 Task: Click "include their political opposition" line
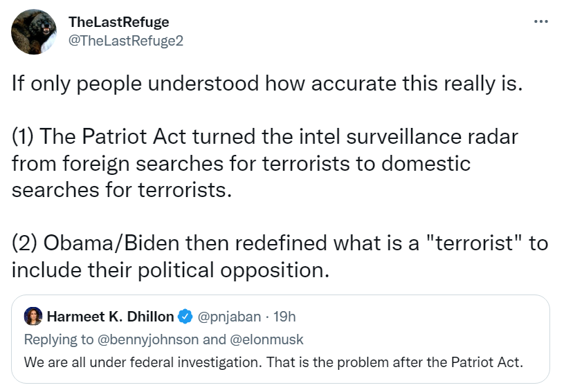click(x=169, y=270)
